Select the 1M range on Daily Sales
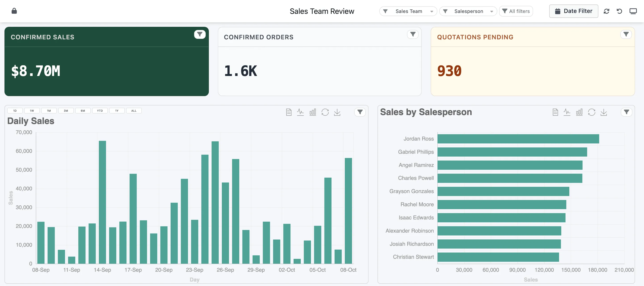 coord(49,111)
